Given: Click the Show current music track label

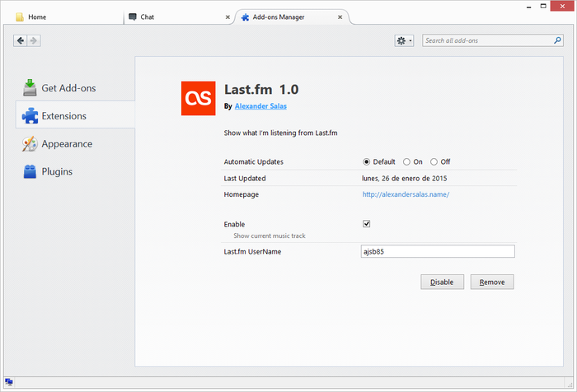Looking at the screenshot, I should pyautogui.click(x=270, y=236).
